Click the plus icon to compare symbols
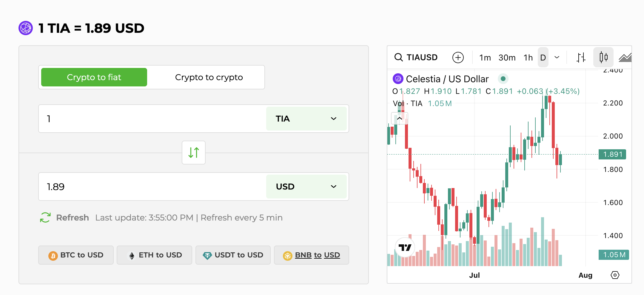644x295 pixels. (x=458, y=57)
